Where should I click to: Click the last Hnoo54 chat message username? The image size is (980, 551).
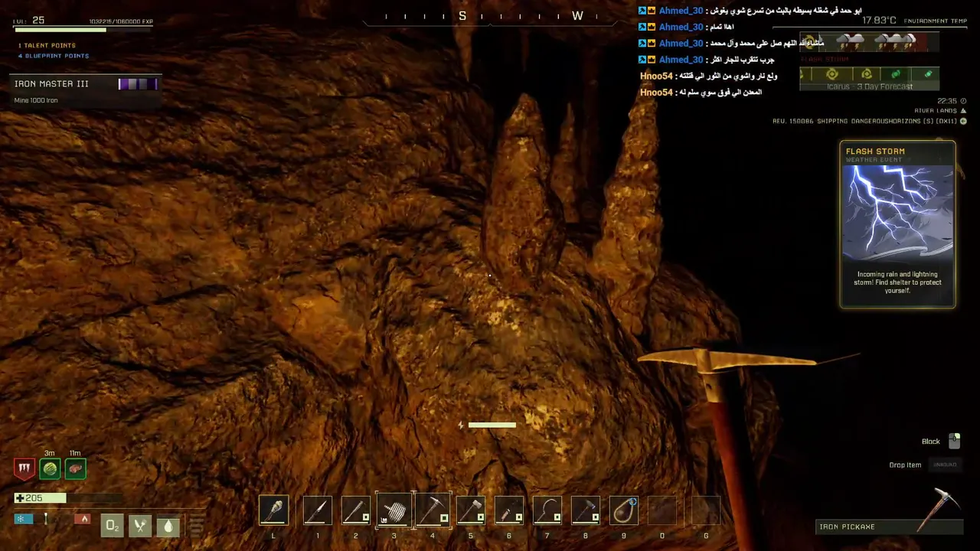click(656, 92)
